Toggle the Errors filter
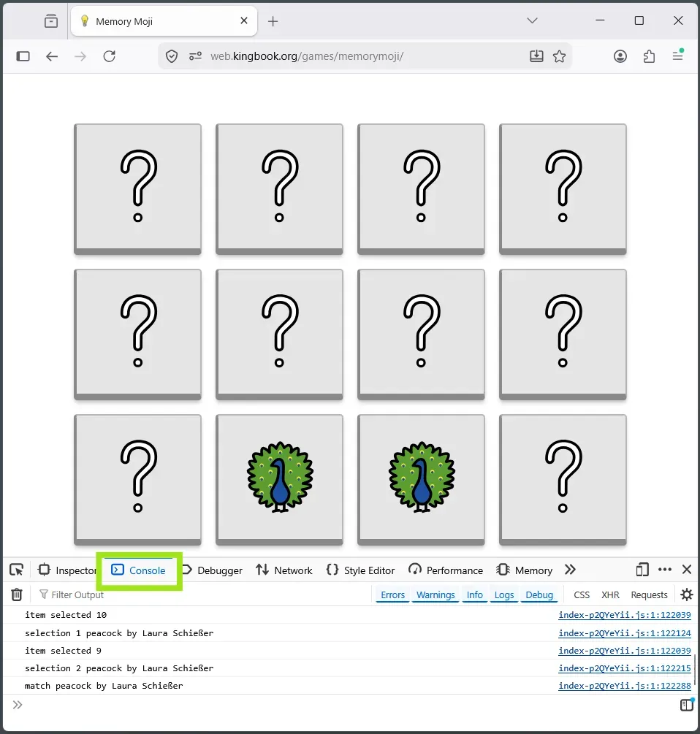Viewport: 700px width, 734px height. pos(392,595)
